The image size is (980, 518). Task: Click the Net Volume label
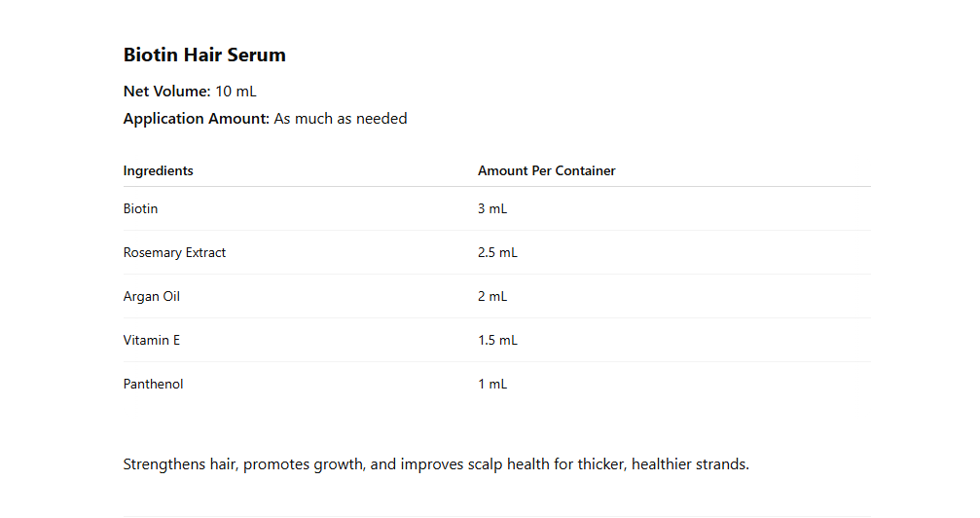pyautogui.click(x=166, y=92)
